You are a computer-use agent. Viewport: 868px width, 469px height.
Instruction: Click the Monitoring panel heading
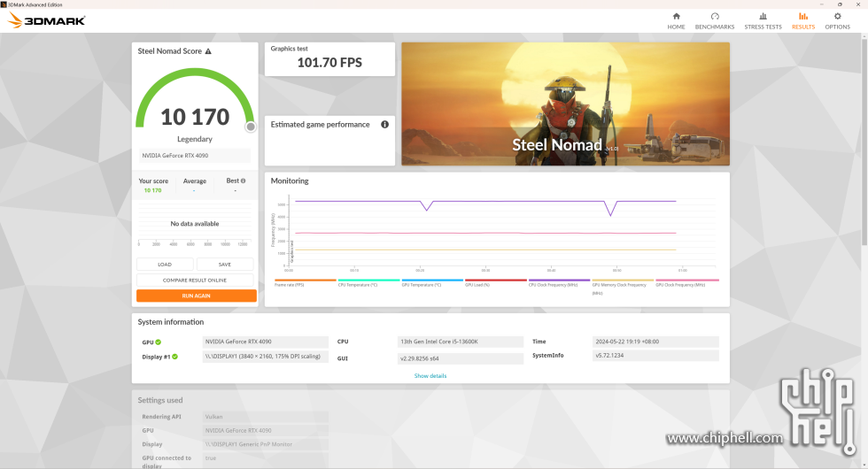pos(290,181)
